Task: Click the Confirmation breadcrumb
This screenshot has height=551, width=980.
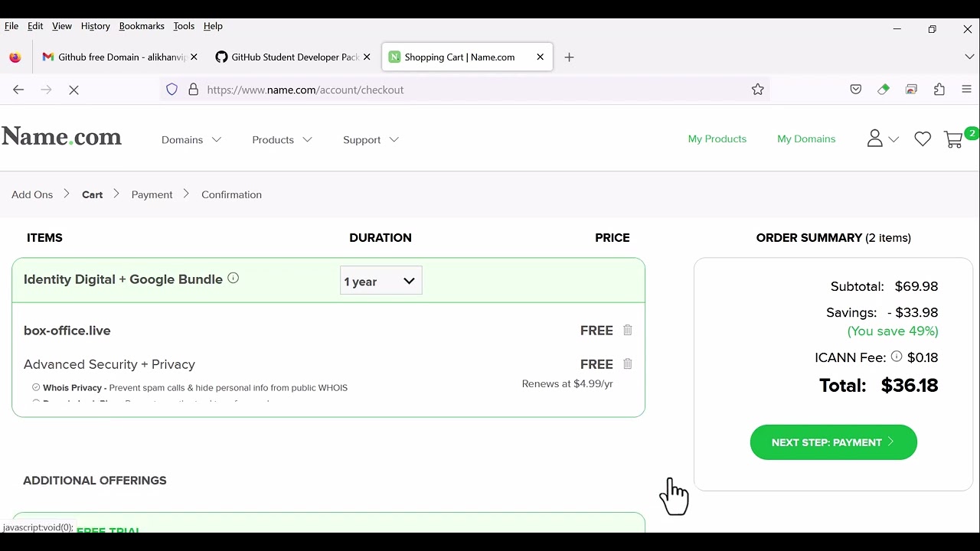Action: [x=231, y=194]
